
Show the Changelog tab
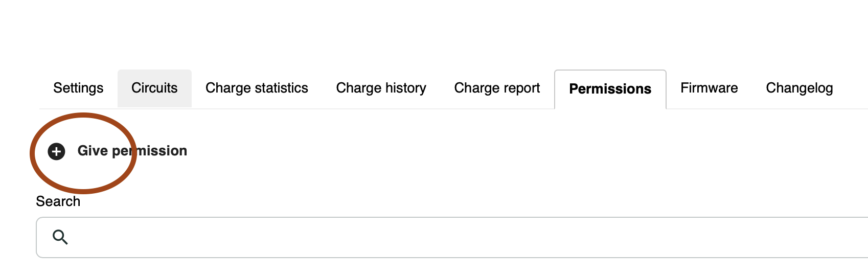[799, 88]
